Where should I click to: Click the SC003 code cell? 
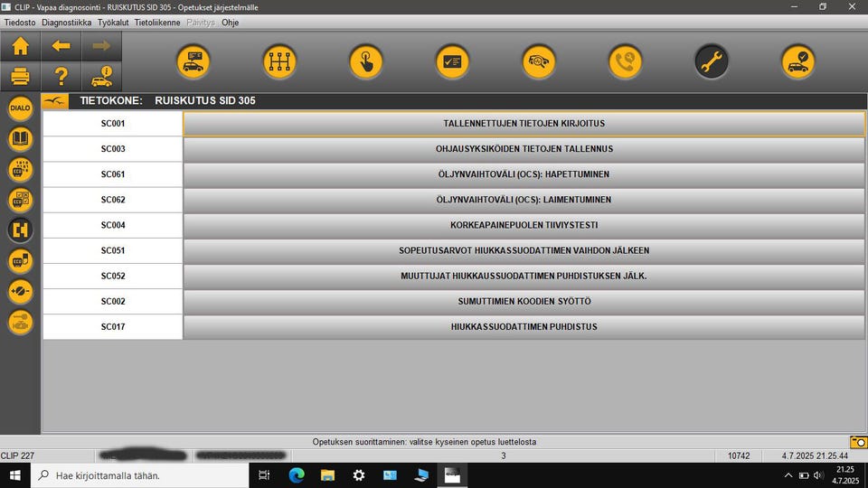113,149
